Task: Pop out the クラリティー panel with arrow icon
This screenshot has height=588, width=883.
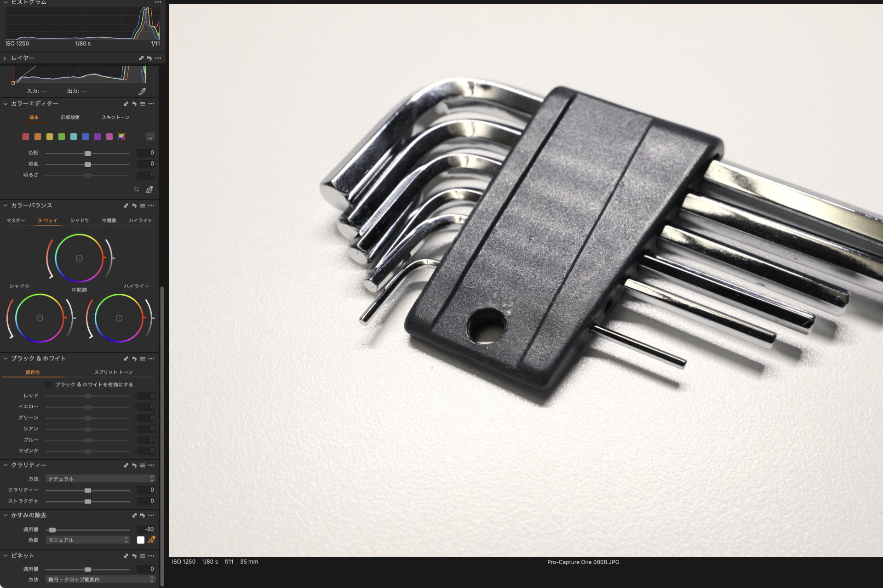Action: [x=126, y=465]
